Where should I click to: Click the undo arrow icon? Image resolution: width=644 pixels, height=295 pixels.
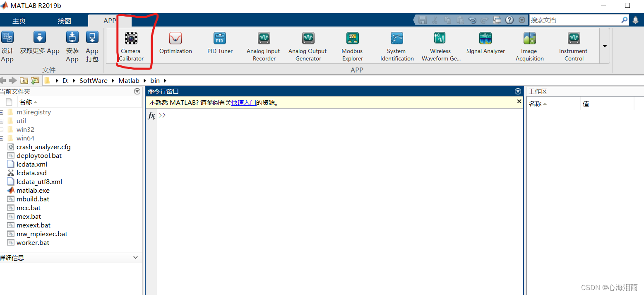point(472,20)
